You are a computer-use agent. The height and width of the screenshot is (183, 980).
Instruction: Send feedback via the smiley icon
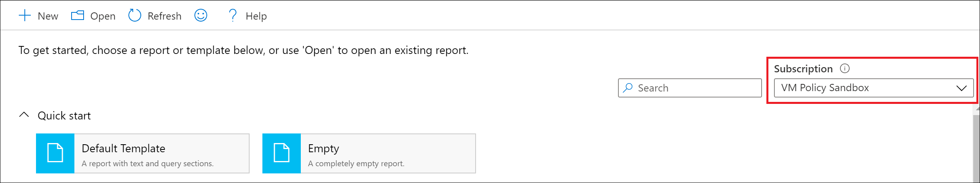point(201,16)
